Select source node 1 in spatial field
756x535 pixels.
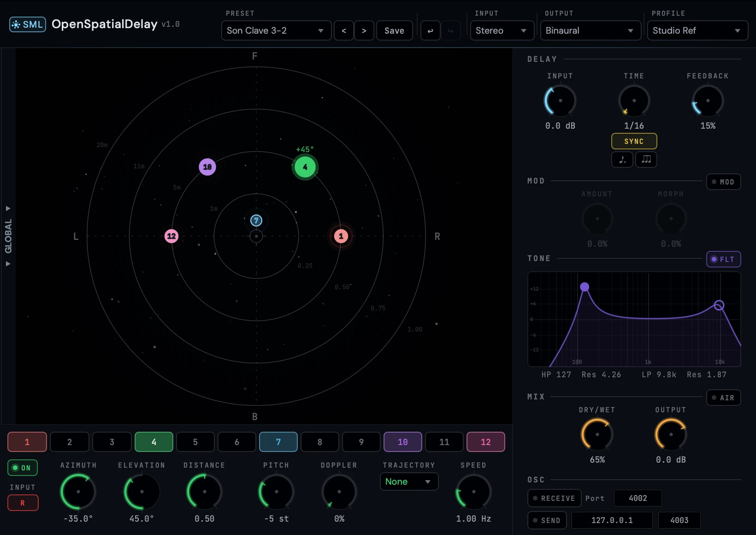341,236
